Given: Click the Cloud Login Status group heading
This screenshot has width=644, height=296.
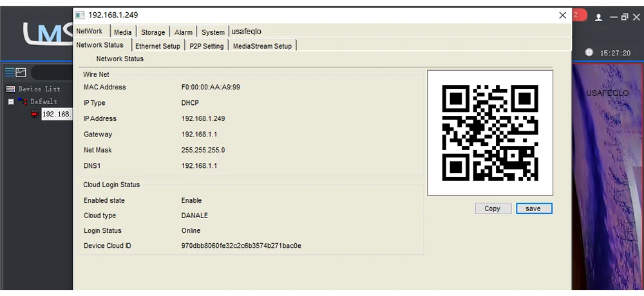Looking at the screenshot, I should pos(111,185).
